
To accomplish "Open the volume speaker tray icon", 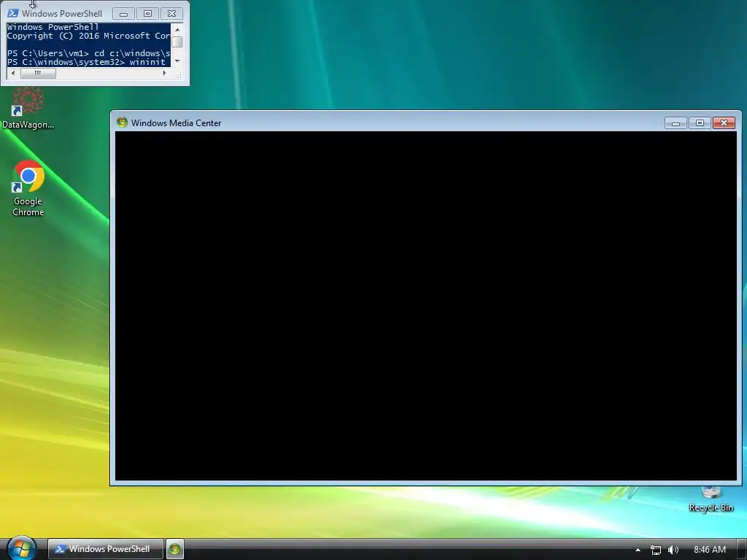I will [673, 550].
